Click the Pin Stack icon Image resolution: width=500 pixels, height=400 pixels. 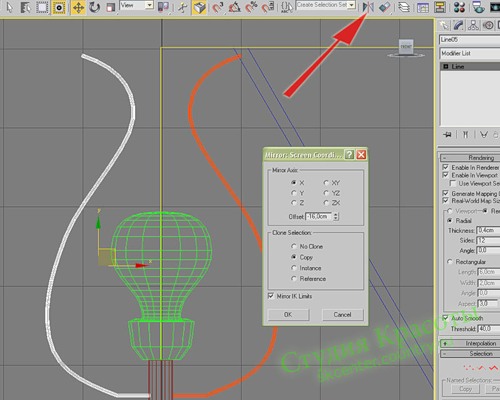pyautogui.click(x=447, y=135)
